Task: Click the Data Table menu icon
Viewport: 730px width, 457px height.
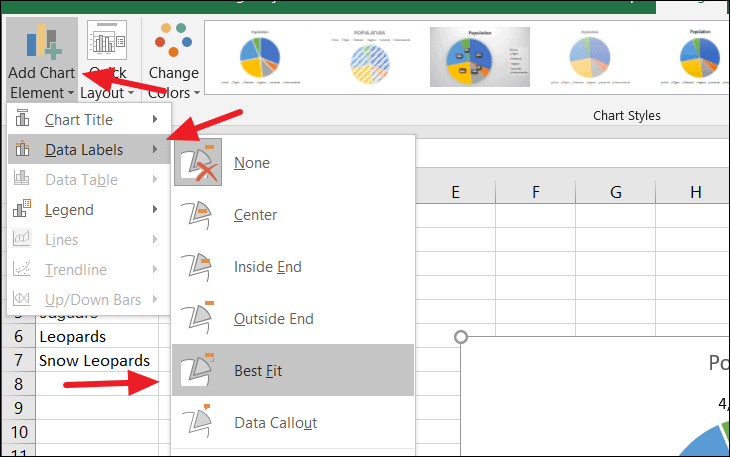Action: click(21, 178)
